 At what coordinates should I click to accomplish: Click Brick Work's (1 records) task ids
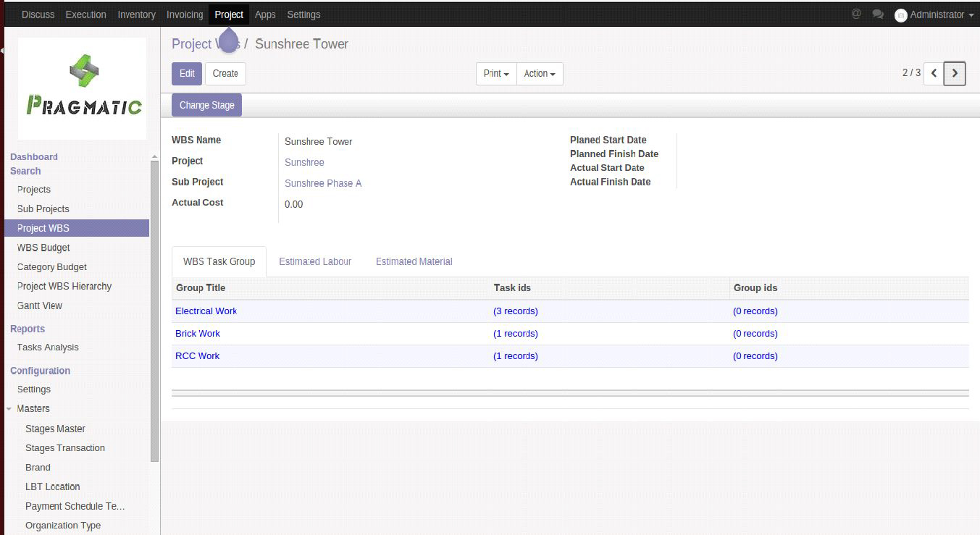[x=516, y=334]
